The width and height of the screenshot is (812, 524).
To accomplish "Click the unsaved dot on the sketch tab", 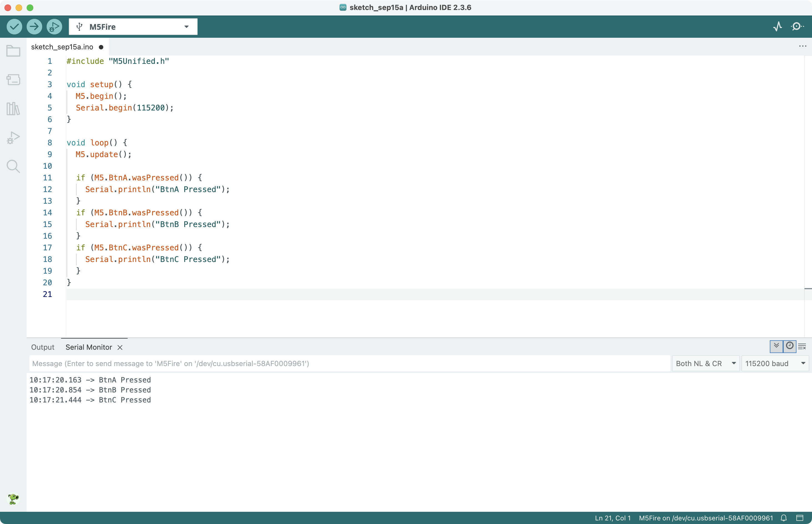I will pos(101,47).
